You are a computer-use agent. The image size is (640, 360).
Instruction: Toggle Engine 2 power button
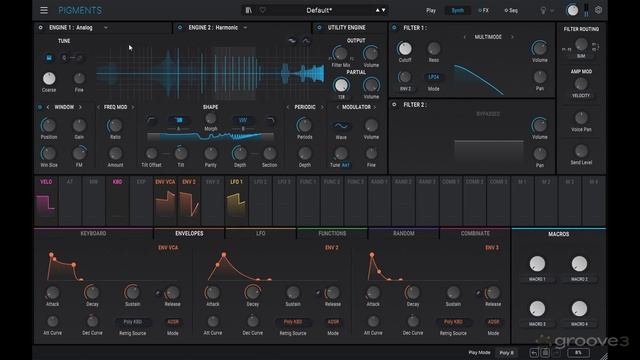coord(180,28)
